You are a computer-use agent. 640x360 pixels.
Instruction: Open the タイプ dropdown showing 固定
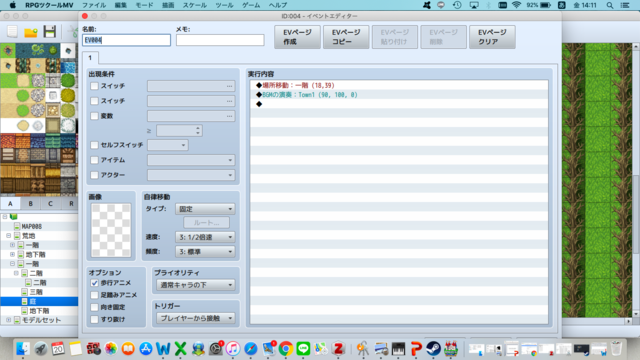(x=205, y=209)
